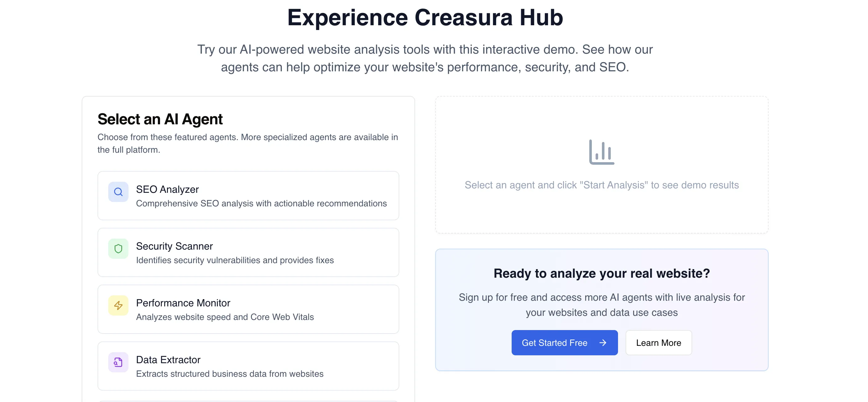Click the Start Analysis demo results placeholder text

pos(602,185)
